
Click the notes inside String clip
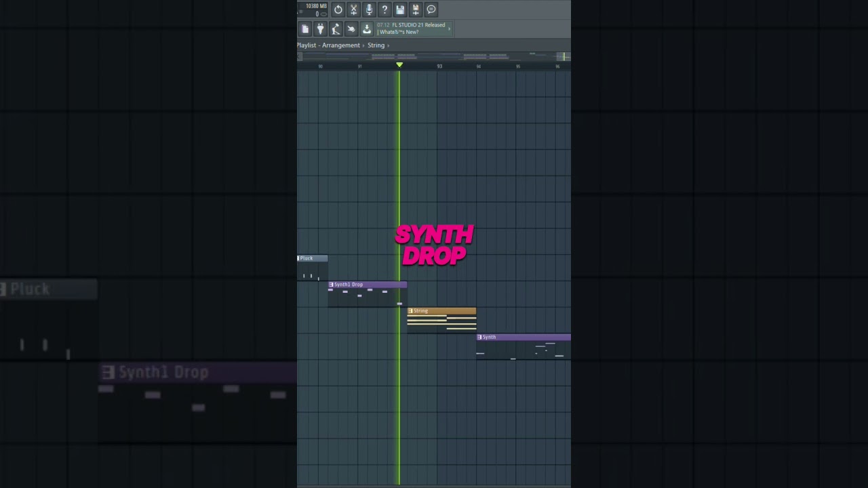(x=441, y=323)
